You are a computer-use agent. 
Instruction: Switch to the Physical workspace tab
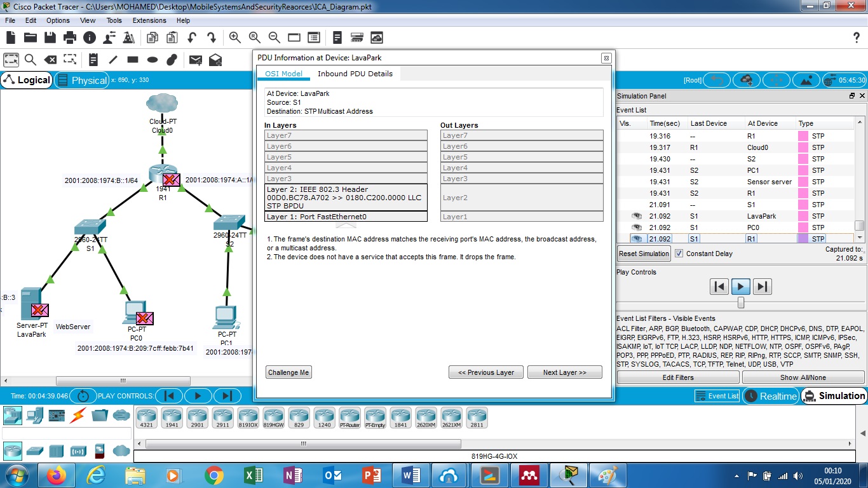(82, 80)
